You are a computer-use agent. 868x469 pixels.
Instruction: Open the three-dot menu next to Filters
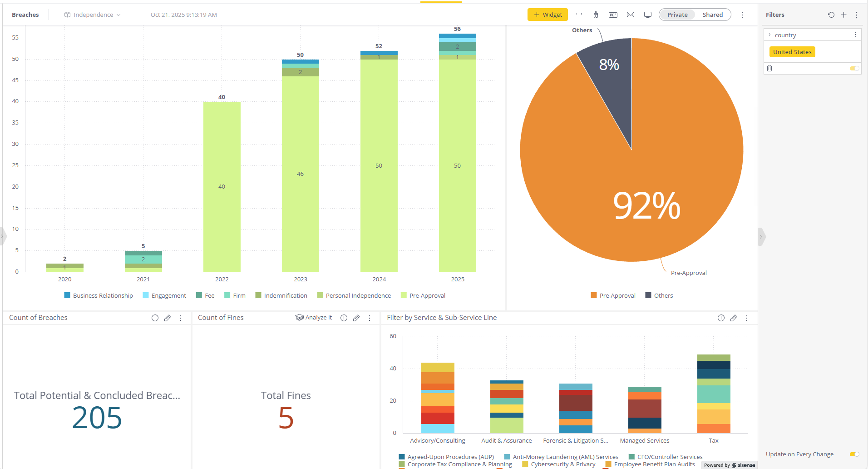point(857,15)
